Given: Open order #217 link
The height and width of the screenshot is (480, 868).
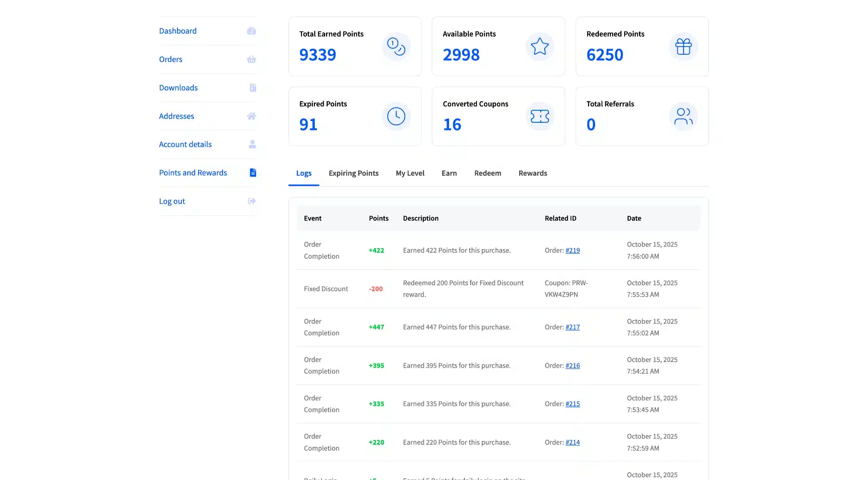Looking at the screenshot, I should pyautogui.click(x=572, y=327).
